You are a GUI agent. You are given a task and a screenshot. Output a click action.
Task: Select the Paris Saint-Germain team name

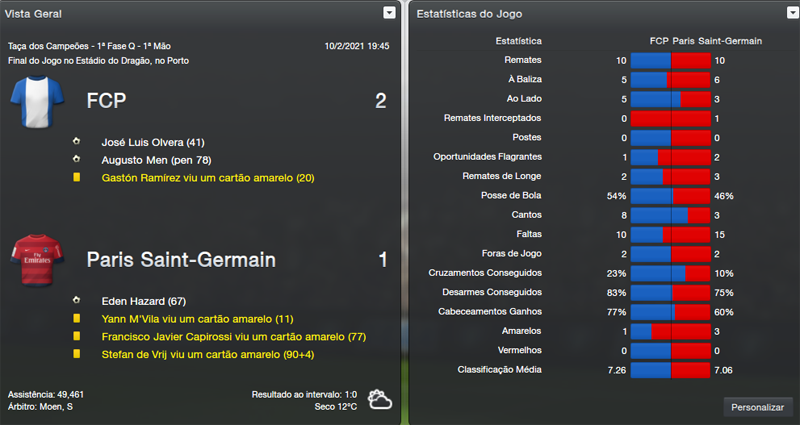(x=181, y=260)
